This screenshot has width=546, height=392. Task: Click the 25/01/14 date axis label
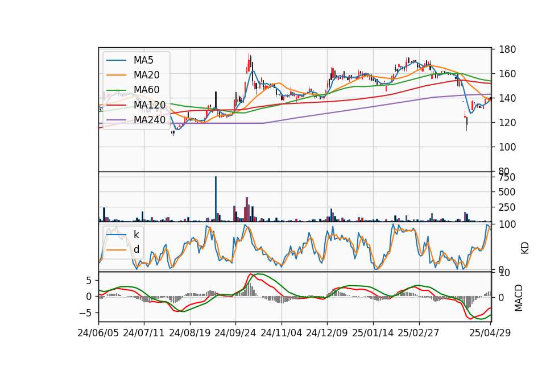(x=373, y=333)
